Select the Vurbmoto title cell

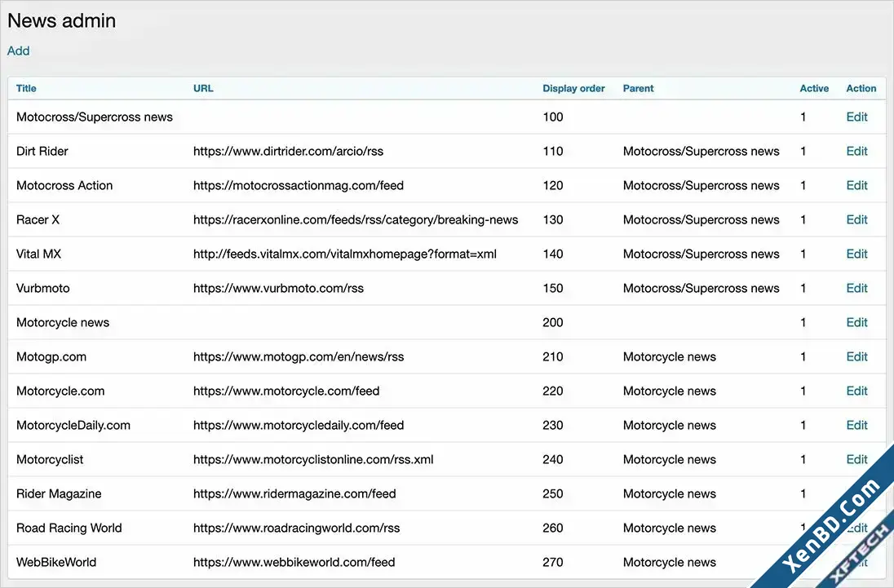pos(42,288)
